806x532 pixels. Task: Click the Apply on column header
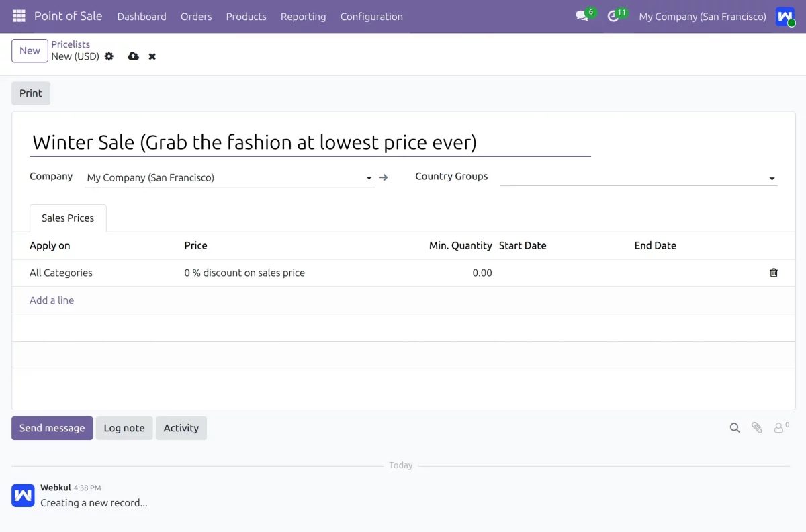[50, 246]
